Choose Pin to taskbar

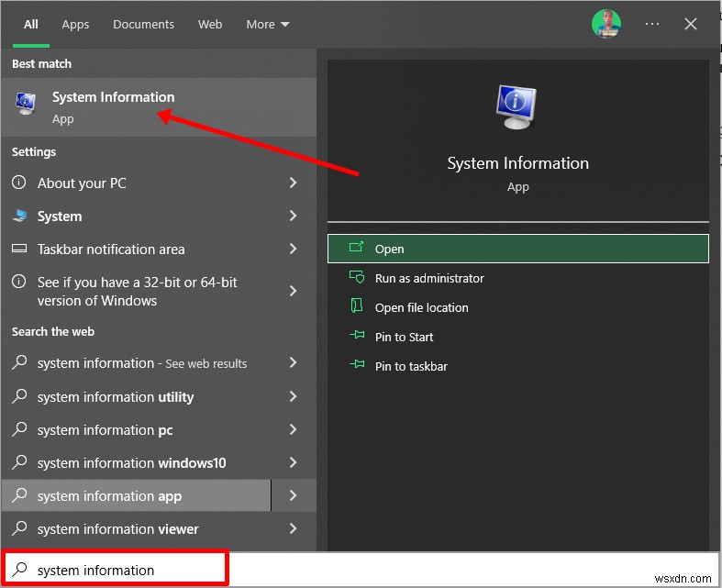click(x=518, y=367)
